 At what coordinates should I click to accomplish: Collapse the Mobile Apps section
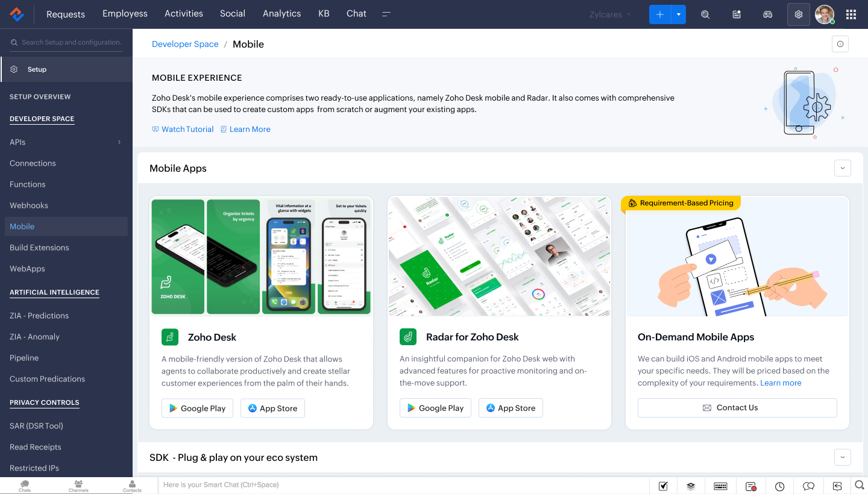point(843,168)
